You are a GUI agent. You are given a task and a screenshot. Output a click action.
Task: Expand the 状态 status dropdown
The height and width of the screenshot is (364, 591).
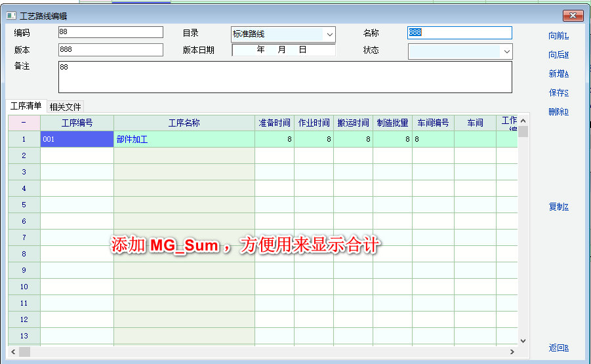click(506, 51)
